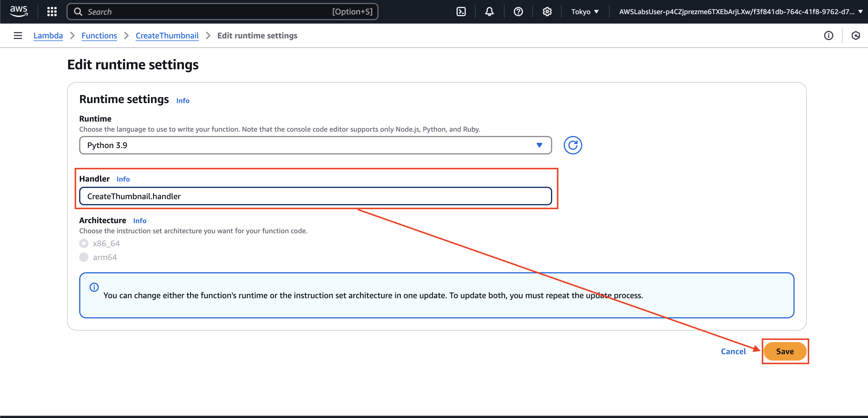Expand the Python 3.9 runtime dropdown

(315, 145)
